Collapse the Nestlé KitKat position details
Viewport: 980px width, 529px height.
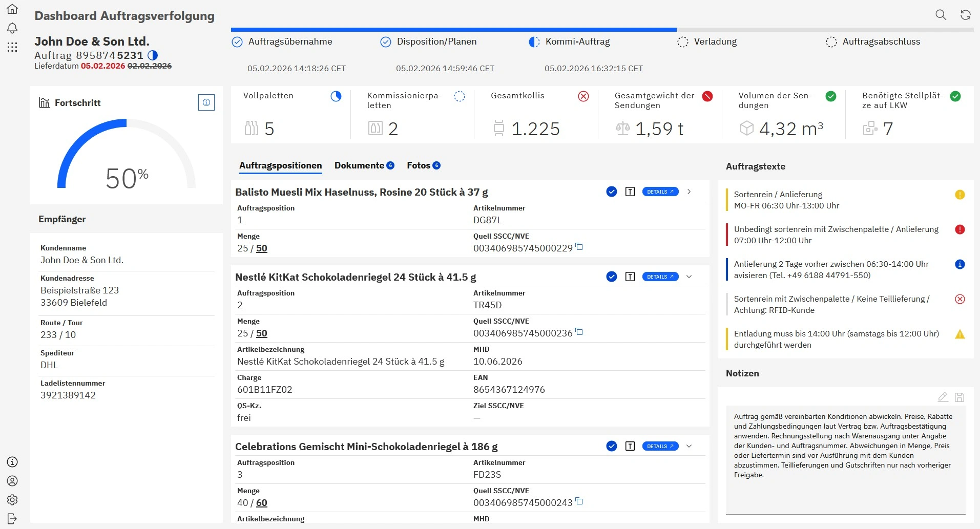pos(689,276)
